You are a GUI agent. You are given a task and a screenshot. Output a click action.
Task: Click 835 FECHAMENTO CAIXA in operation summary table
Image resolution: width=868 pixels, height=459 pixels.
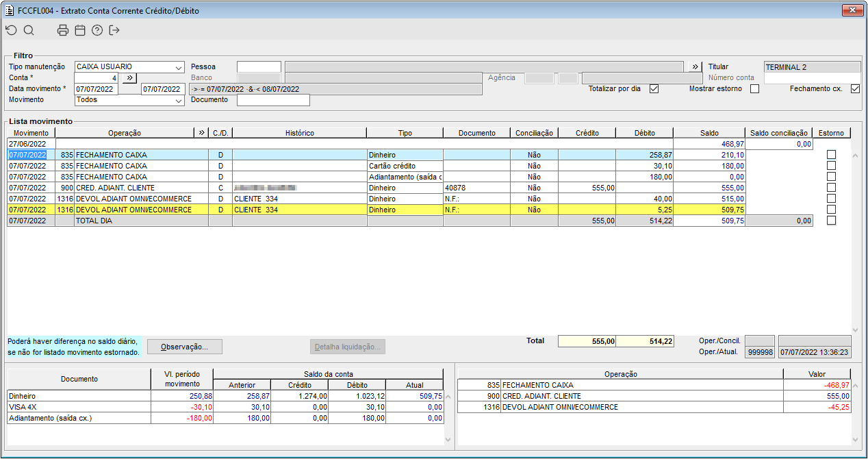tap(620, 385)
